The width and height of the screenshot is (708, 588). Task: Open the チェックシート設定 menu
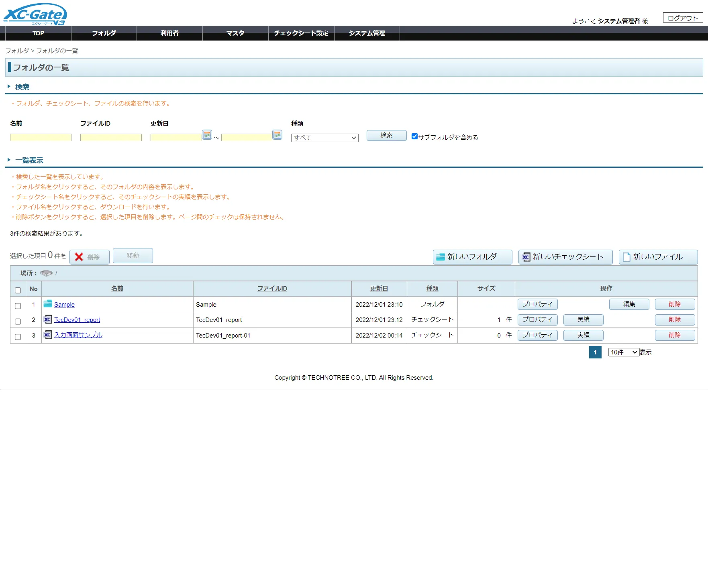coord(301,33)
